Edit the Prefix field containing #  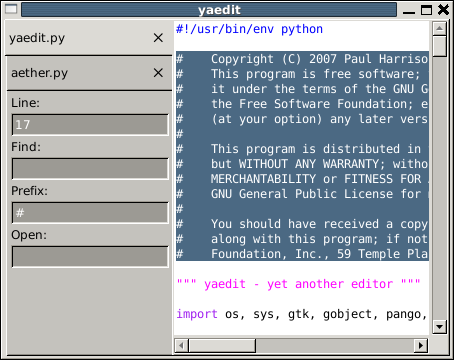point(90,213)
